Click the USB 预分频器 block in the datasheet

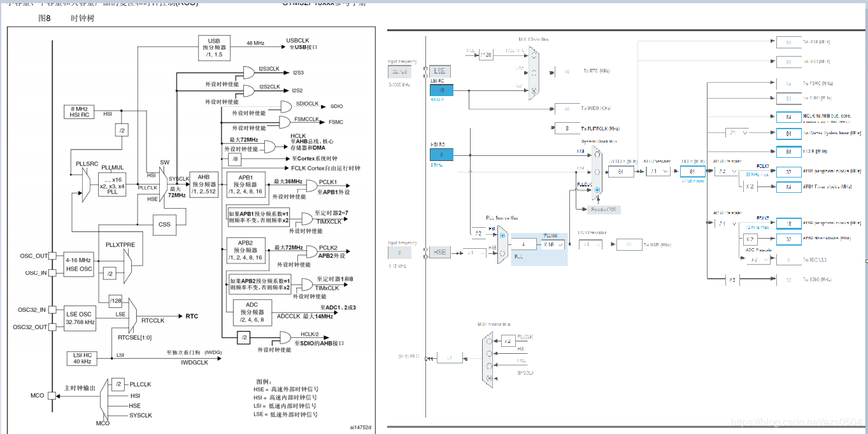pos(214,48)
